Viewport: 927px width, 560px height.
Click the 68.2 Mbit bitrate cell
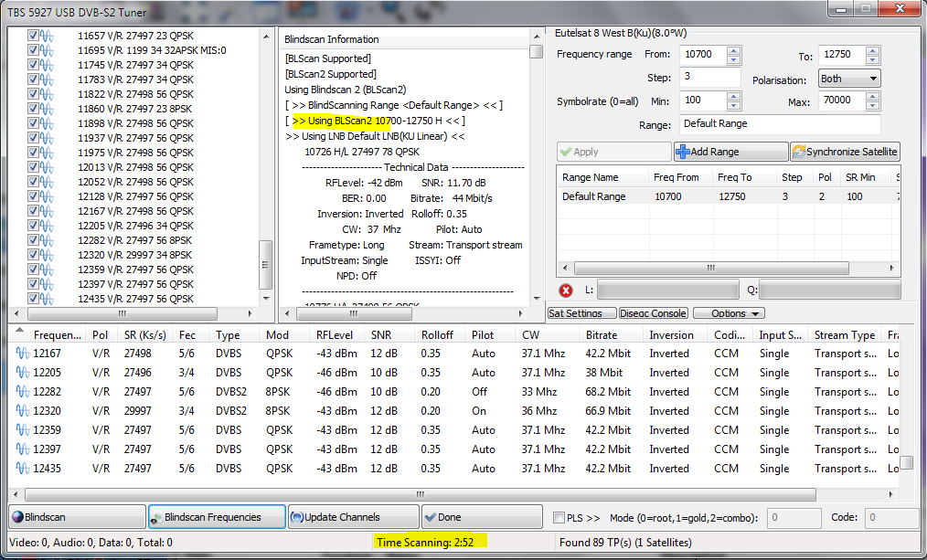point(608,392)
